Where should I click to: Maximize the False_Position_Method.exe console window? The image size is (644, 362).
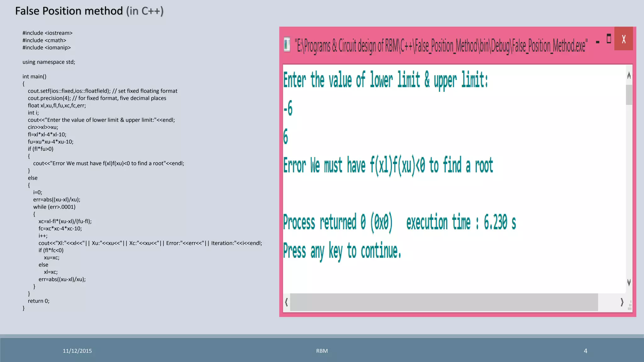609,38
